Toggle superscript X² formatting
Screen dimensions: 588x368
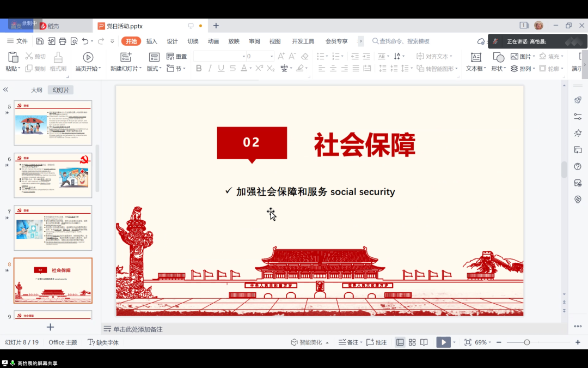(x=259, y=68)
